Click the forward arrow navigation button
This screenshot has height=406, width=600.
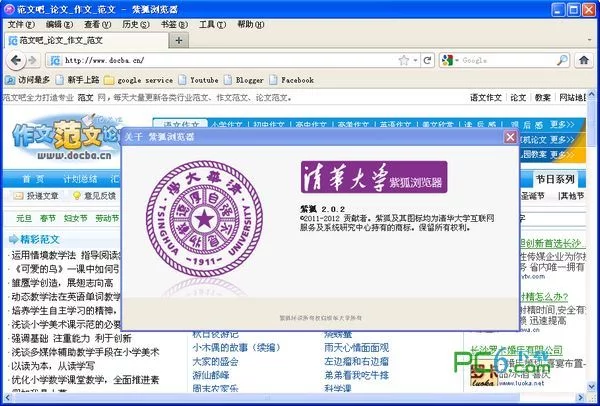[x=32, y=60]
